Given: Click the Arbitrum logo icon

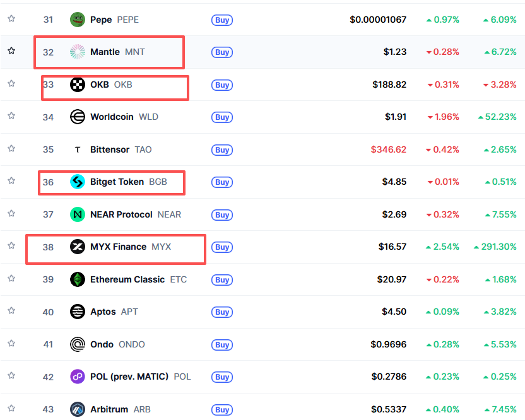Looking at the screenshot, I should (78, 409).
